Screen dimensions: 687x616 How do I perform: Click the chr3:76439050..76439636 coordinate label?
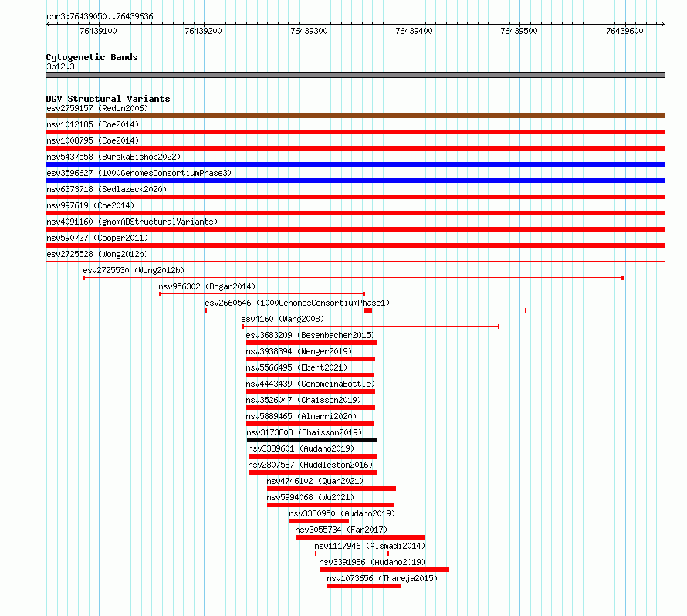(x=100, y=16)
